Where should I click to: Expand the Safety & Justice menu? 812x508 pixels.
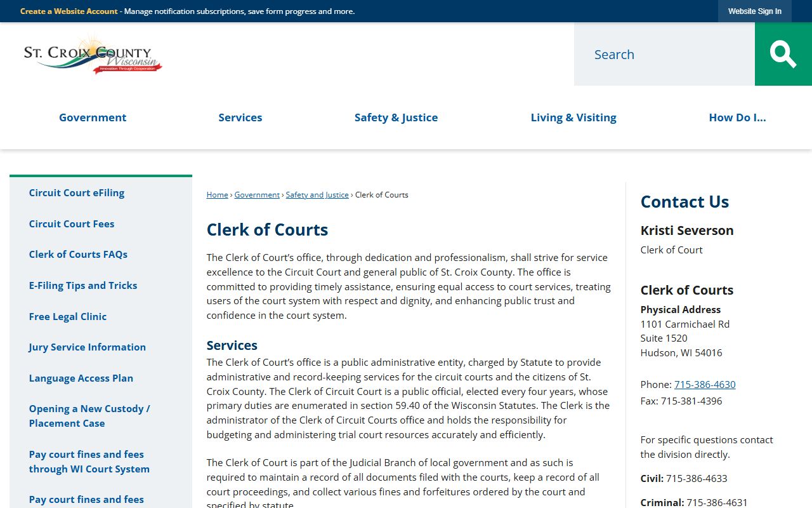(x=396, y=117)
